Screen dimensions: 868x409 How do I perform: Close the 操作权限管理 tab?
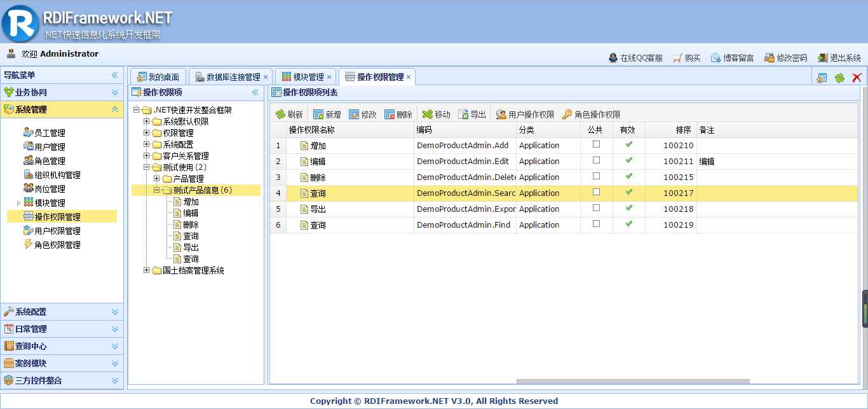[x=409, y=77]
